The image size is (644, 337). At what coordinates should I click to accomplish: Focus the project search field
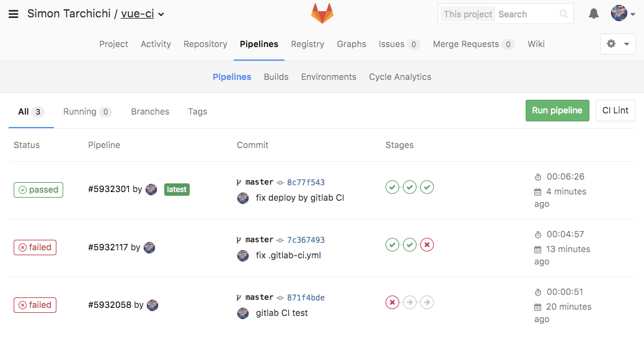[527, 14]
